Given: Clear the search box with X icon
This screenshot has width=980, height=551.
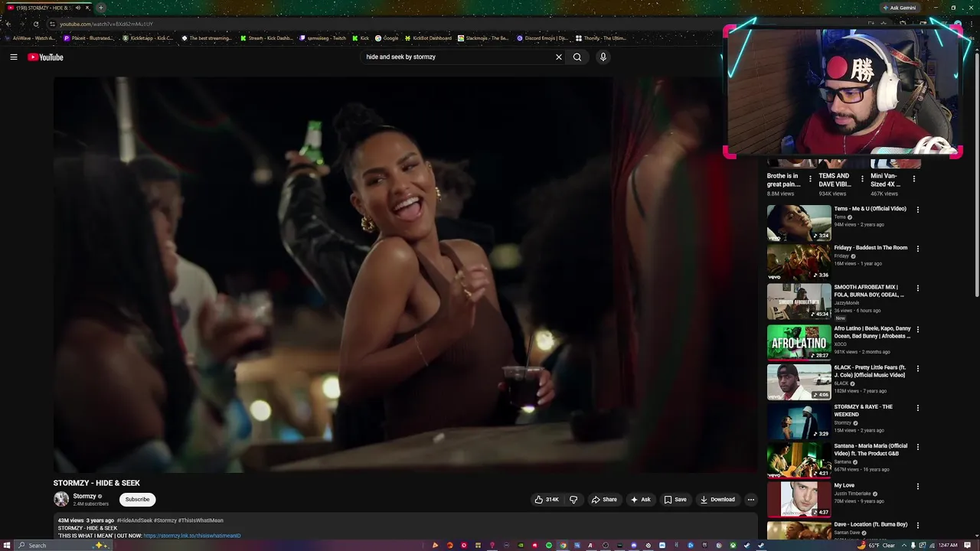Looking at the screenshot, I should tap(559, 57).
